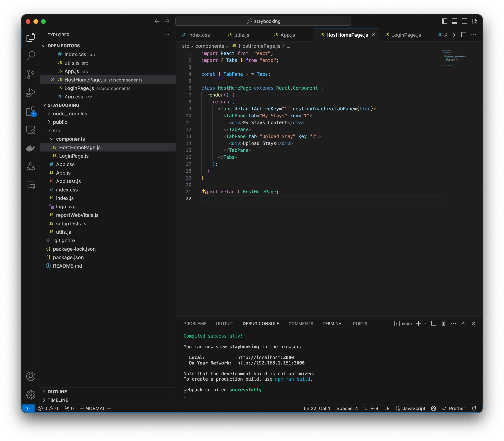504x441 pixels.
Task: Open the Run and Debug view
Action: 31,93
